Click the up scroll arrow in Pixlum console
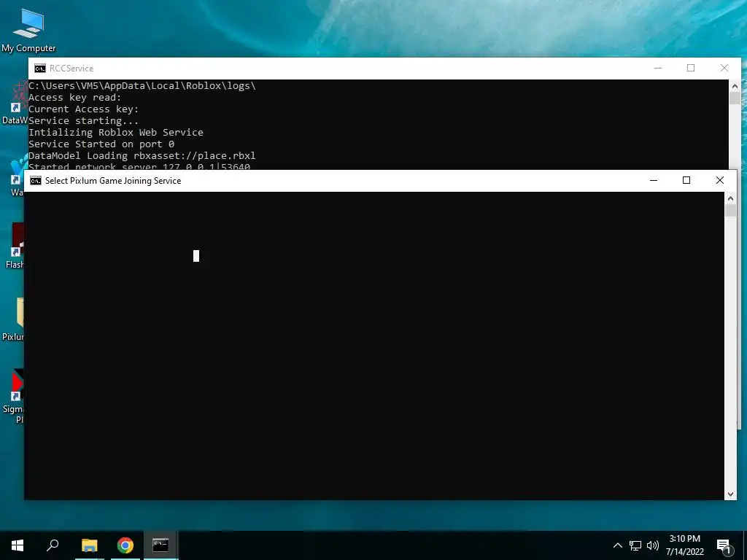This screenshot has height=560, width=747. point(730,198)
